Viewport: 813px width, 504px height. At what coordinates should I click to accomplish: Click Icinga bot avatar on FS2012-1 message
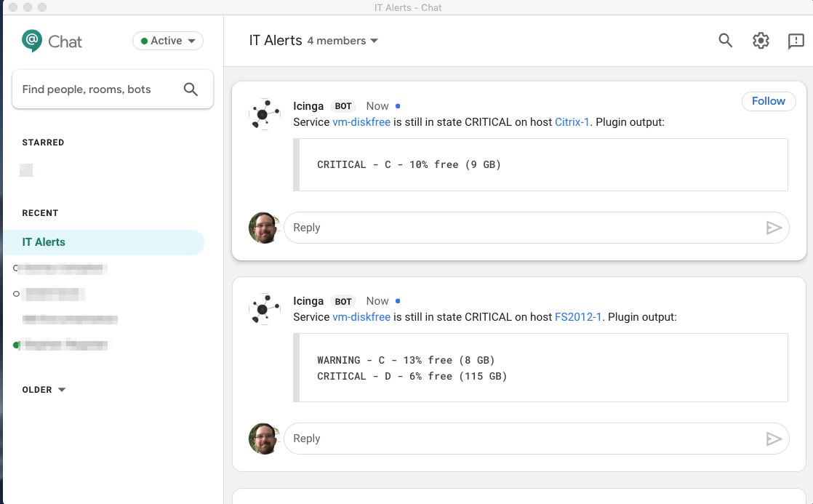[265, 309]
